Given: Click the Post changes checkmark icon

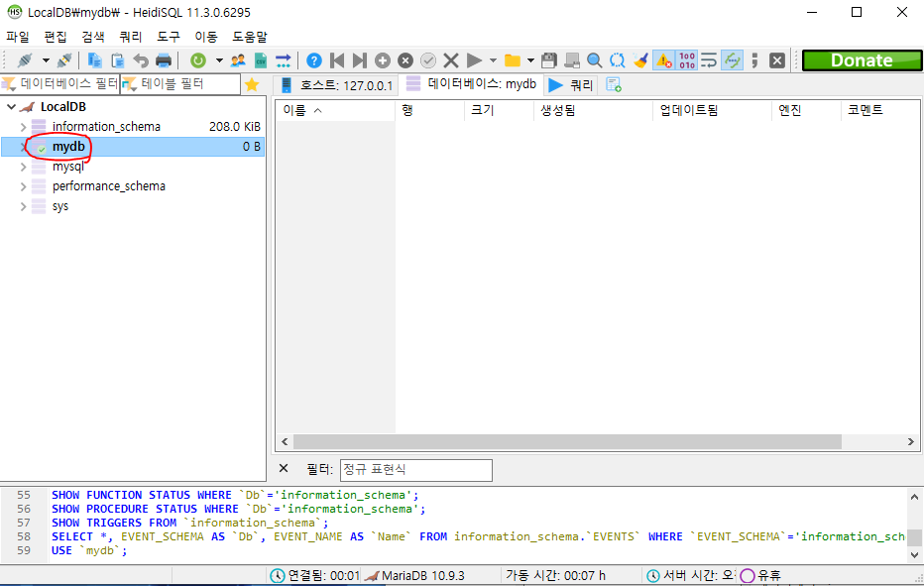Looking at the screenshot, I should click(x=428, y=60).
